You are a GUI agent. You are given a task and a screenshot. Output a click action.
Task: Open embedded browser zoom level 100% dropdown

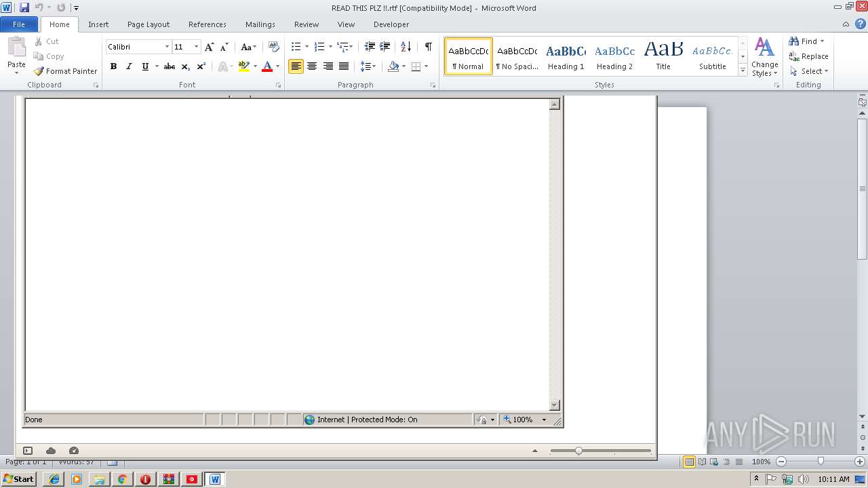(x=544, y=420)
